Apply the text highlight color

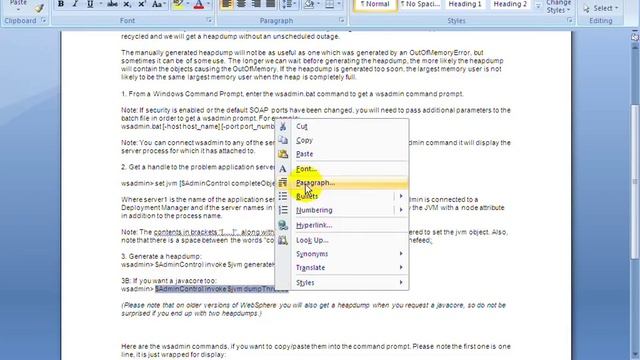point(178,4)
